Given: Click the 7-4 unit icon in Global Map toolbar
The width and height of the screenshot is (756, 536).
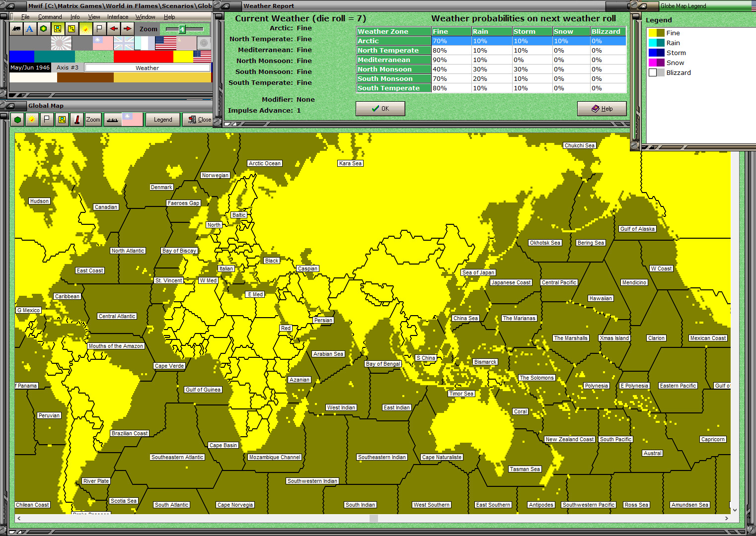Looking at the screenshot, I should click(x=62, y=120).
